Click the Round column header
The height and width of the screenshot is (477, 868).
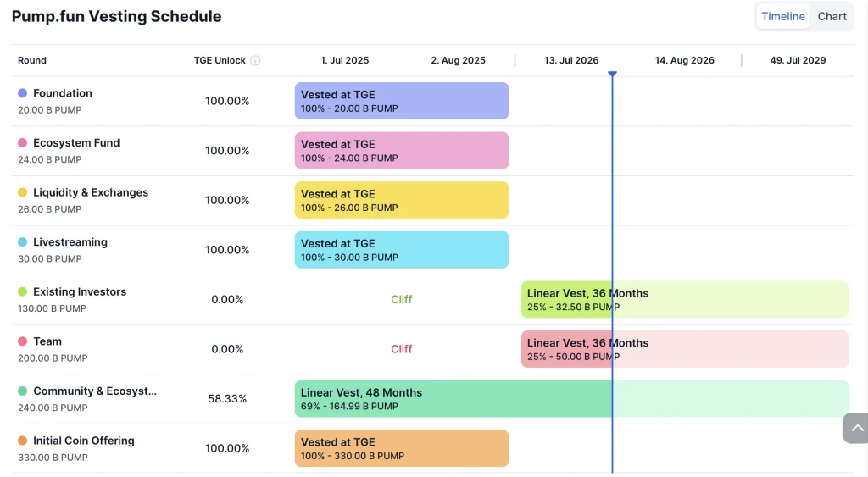[x=32, y=60]
